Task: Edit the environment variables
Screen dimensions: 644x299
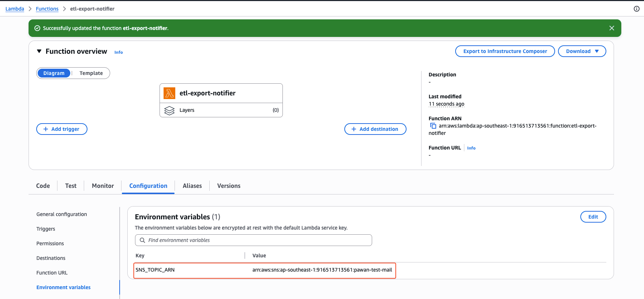Action: pos(593,217)
